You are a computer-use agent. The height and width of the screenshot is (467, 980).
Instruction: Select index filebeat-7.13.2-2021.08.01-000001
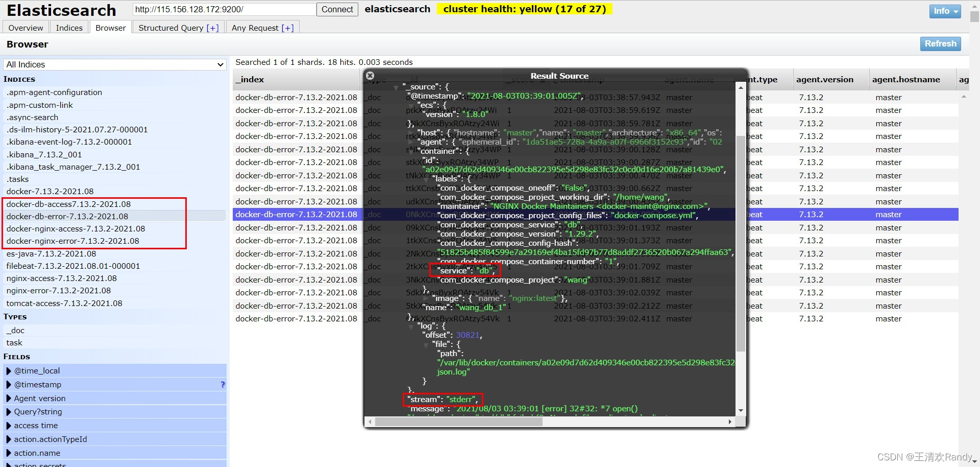coord(115,266)
